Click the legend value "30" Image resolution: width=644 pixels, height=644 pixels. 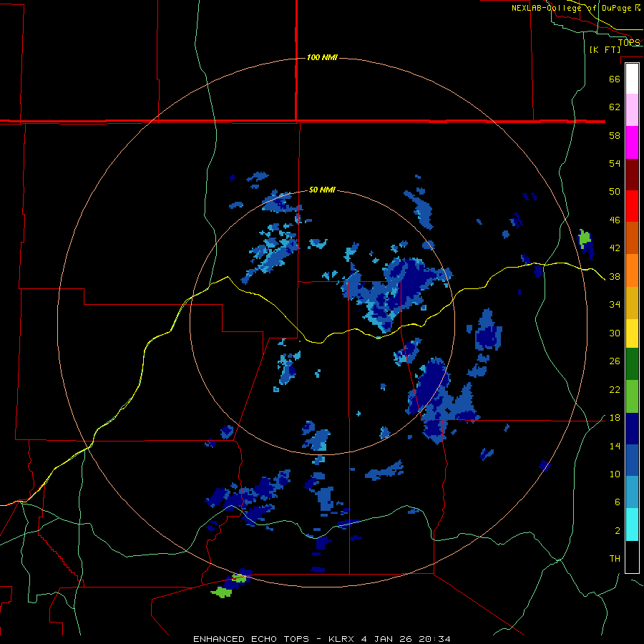pyautogui.click(x=615, y=333)
